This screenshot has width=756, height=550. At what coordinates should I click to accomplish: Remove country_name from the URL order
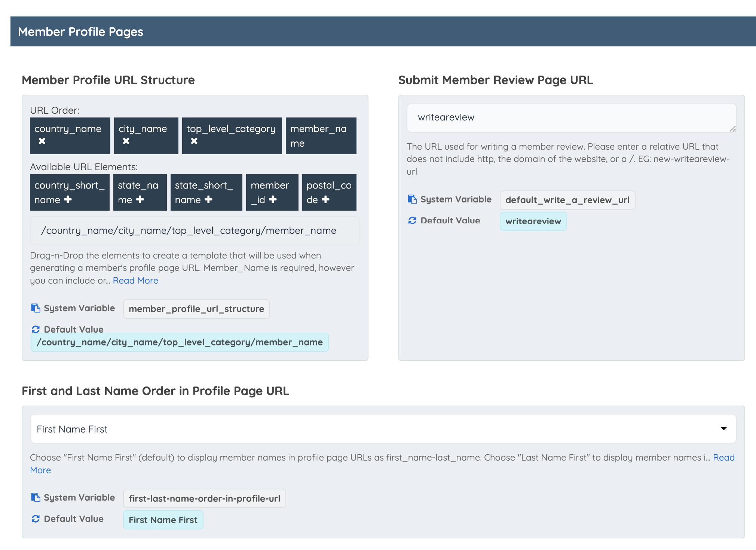point(42,141)
